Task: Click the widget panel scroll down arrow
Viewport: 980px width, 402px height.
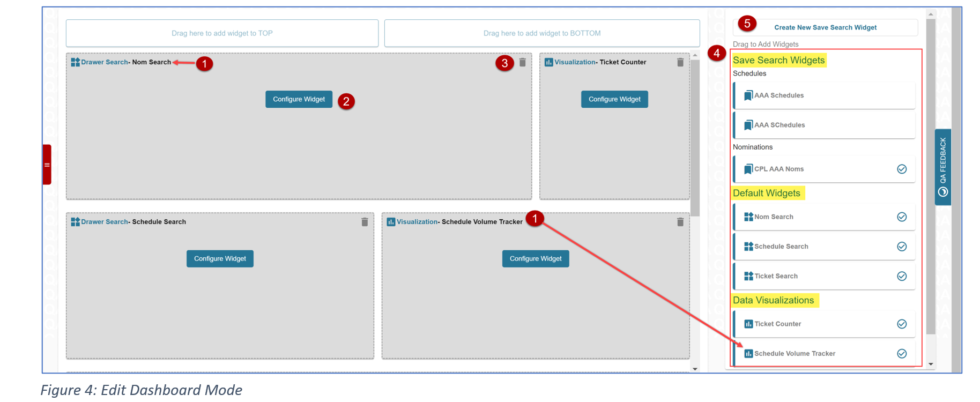Action: pyautogui.click(x=931, y=364)
